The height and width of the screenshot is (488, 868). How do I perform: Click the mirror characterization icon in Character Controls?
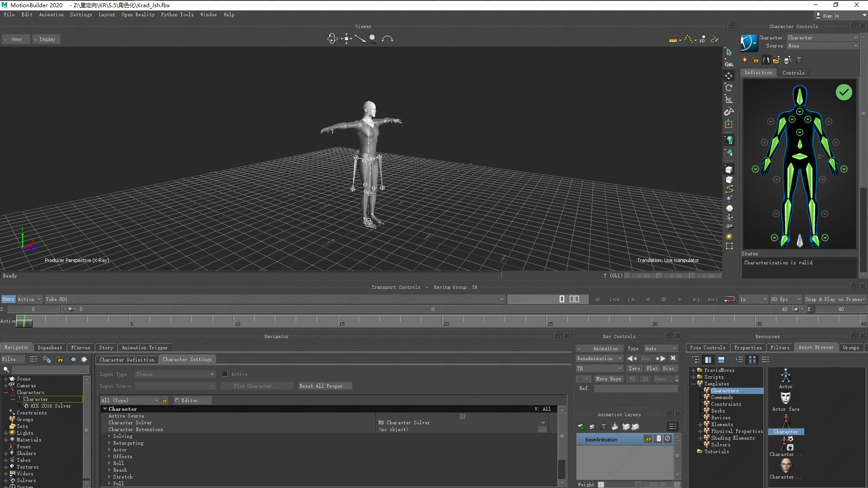tap(765, 60)
